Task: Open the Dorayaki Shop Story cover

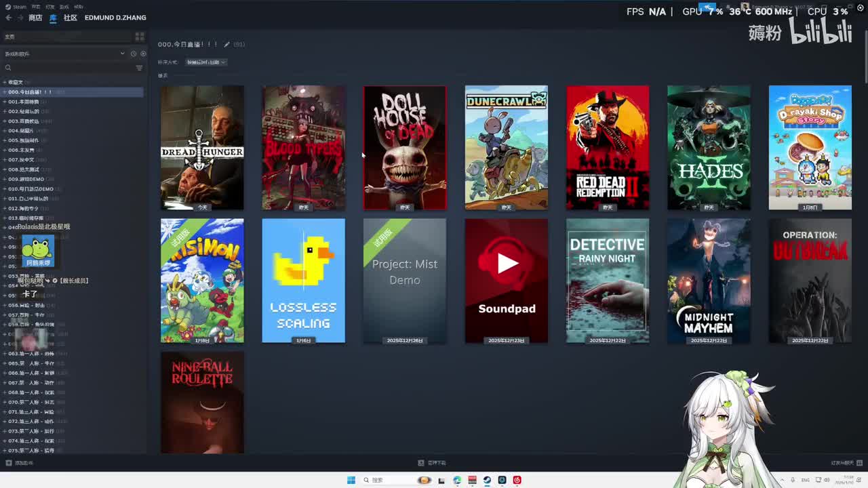Action: coord(810,148)
